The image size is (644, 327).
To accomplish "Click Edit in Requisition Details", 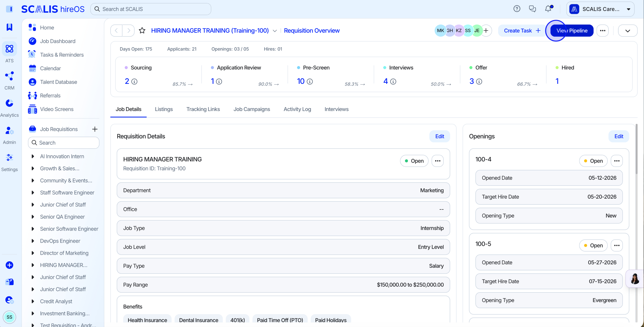I will (x=440, y=136).
